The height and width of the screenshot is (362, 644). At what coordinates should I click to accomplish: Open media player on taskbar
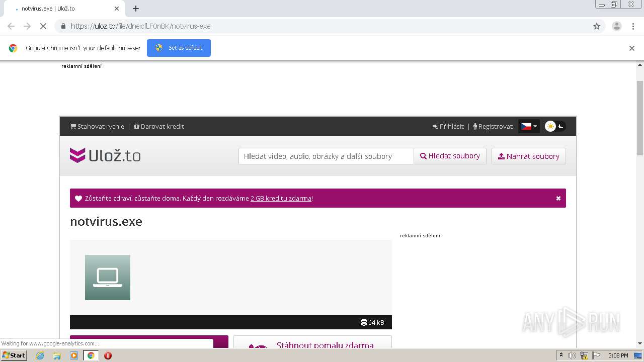74,355
